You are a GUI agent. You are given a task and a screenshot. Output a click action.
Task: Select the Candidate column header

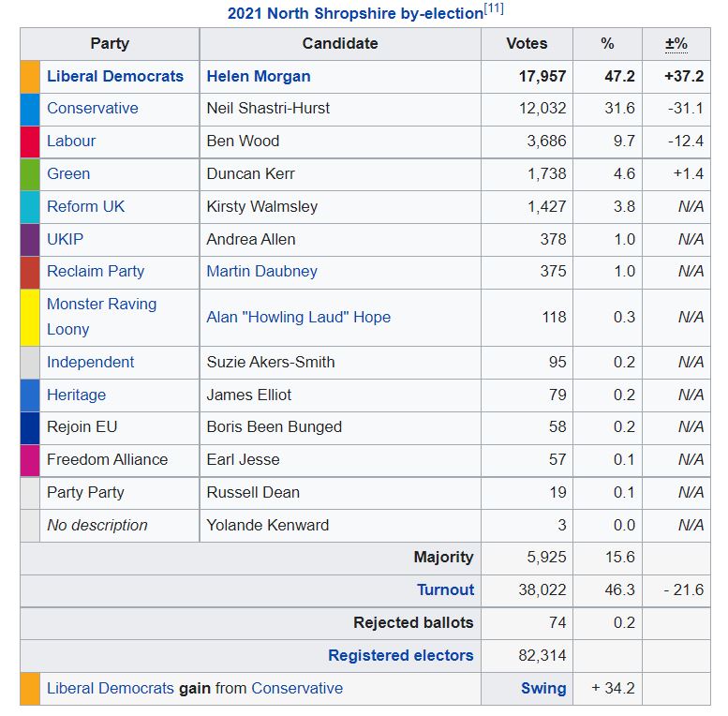340,44
